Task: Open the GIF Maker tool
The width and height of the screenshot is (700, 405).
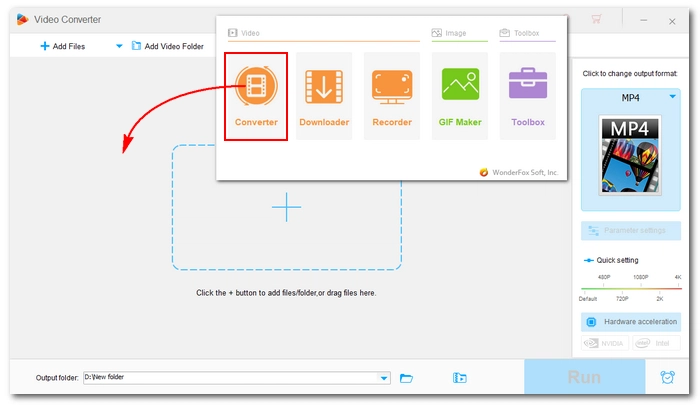Action: [460, 96]
